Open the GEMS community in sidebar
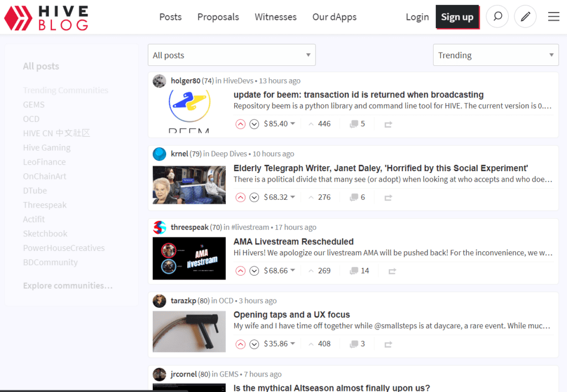This screenshot has height=392, width=567. click(34, 105)
